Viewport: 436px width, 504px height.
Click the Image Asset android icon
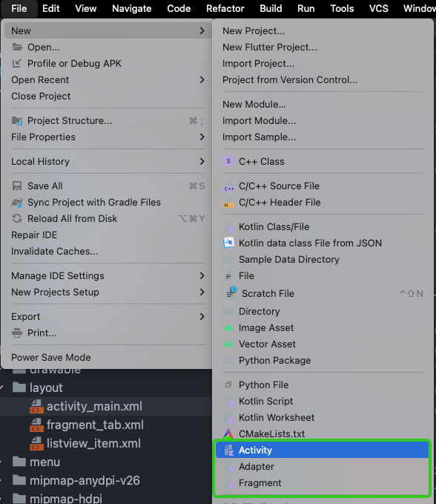pyautogui.click(x=228, y=328)
